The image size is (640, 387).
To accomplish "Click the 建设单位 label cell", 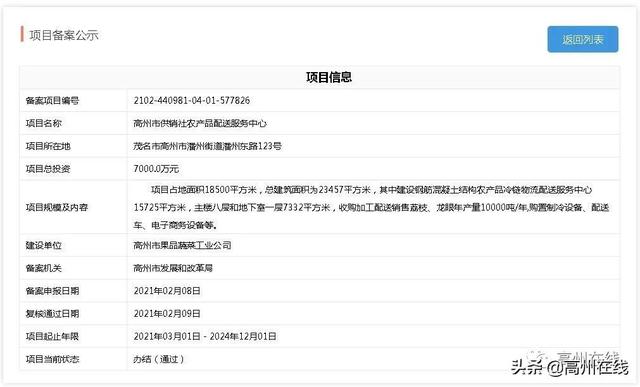I will (73, 245).
